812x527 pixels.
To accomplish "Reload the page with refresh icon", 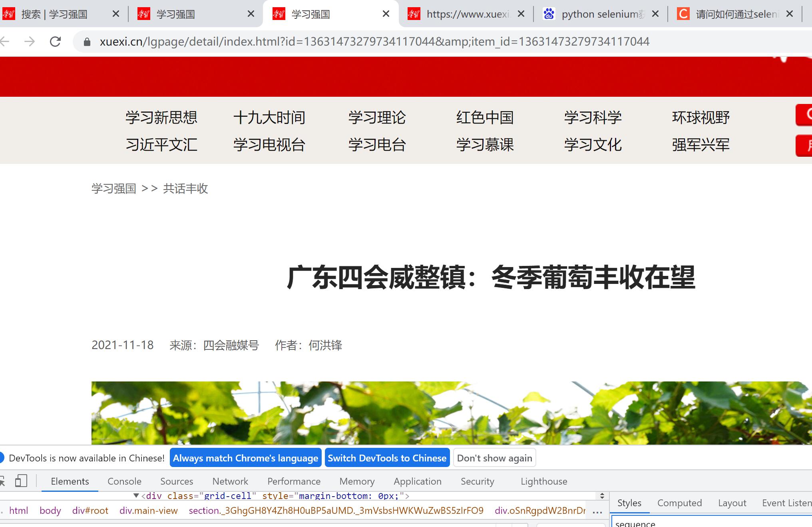I will 55,42.
